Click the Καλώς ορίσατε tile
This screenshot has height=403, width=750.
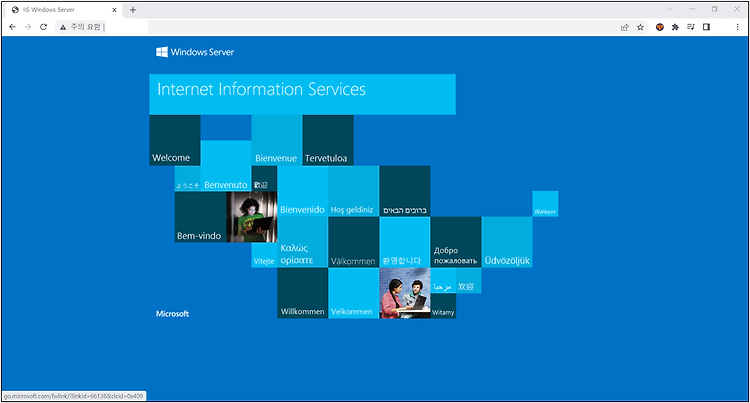302,242
